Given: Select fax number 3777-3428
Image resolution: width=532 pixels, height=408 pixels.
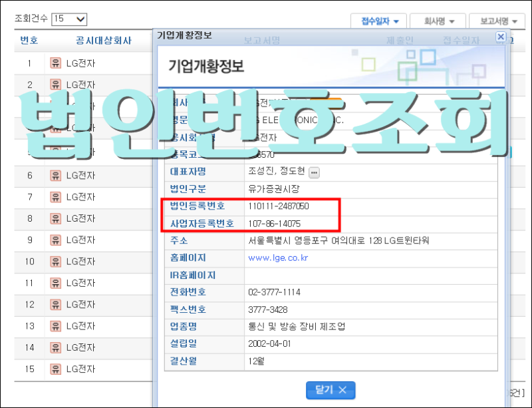Looking at the screenshot, I should coord(268,309).
